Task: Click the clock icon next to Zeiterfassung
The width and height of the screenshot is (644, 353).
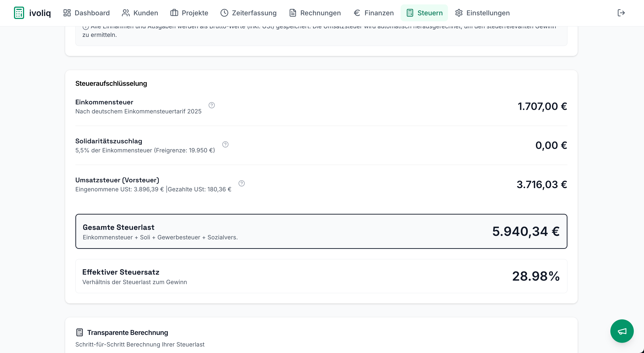Action: [224, 13]
